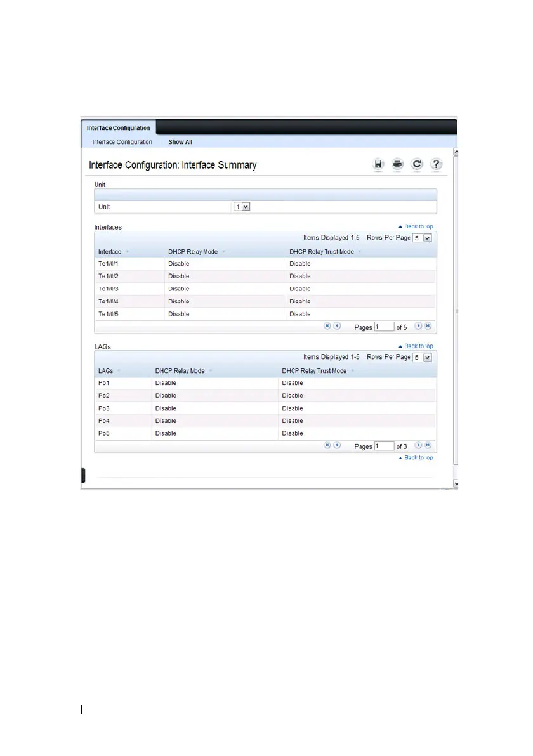
Task: Click DHCP Relay Mode value for Po2
Action: coord(166,395)
